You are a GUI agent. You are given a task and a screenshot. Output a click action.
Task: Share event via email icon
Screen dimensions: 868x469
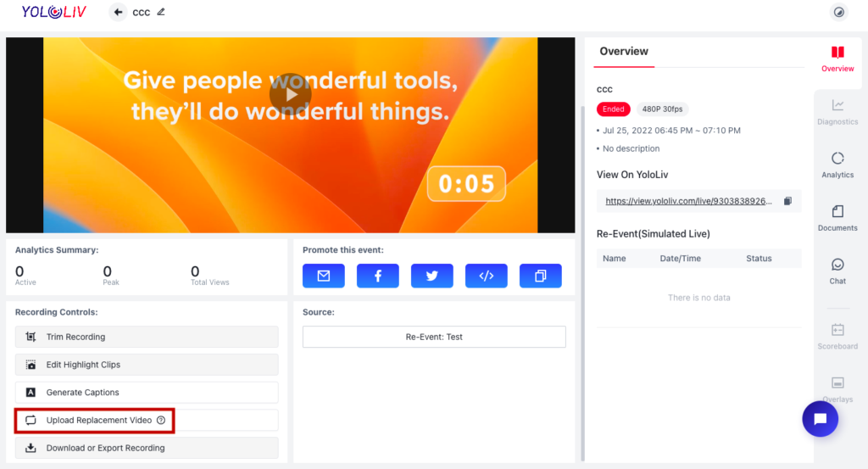coord(323,276)
